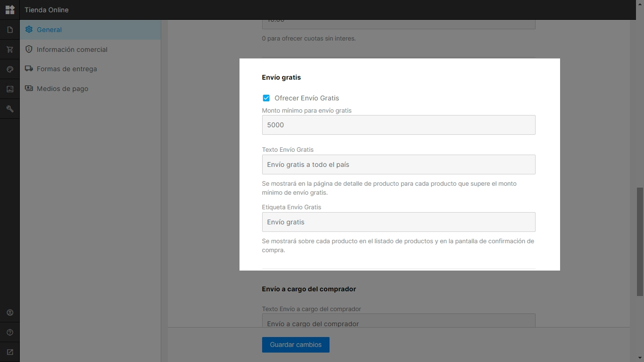644x362 pixels.
Task: Save with the Guardar cambios button
Action: coord(296,345)
